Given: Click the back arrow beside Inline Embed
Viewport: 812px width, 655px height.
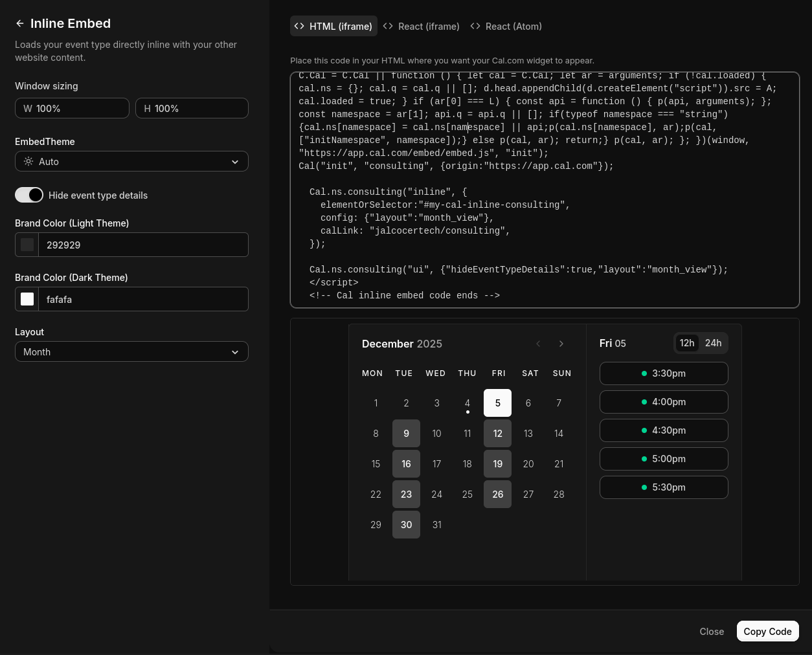Looking at the screenshot, I should tap(20, 24).
